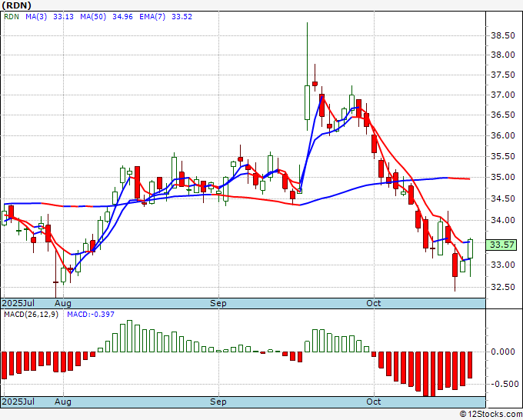Click the 33.00 price axis label

[503, 265]
